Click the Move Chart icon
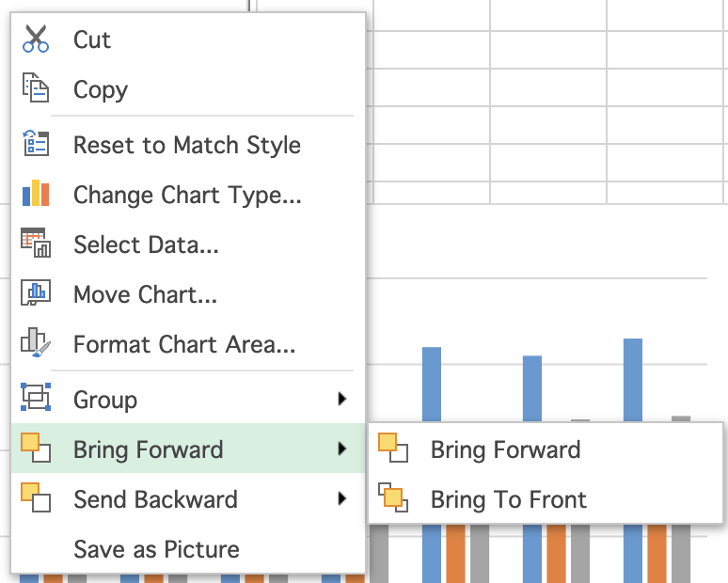 pyautogui.click(x=36, y=294)
